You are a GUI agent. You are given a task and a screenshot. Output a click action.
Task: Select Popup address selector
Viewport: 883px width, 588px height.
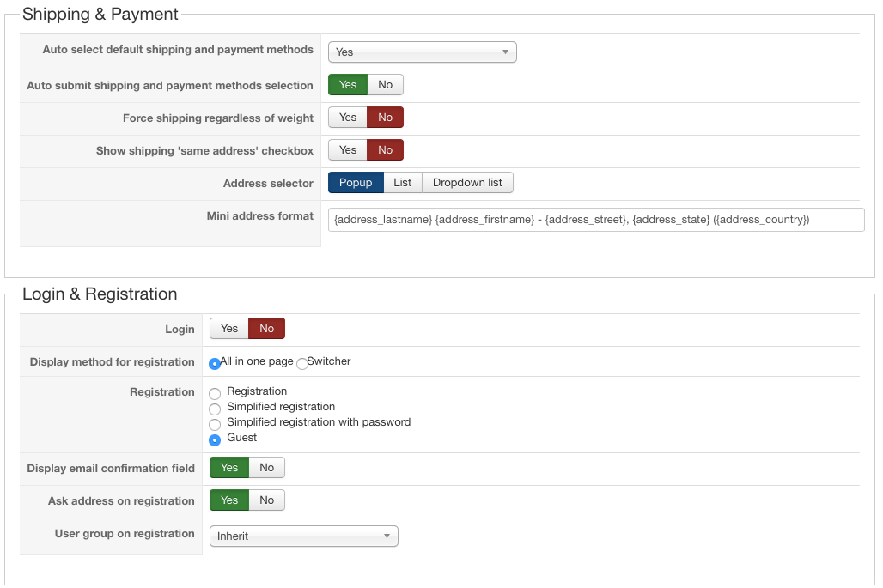[356, 183]
